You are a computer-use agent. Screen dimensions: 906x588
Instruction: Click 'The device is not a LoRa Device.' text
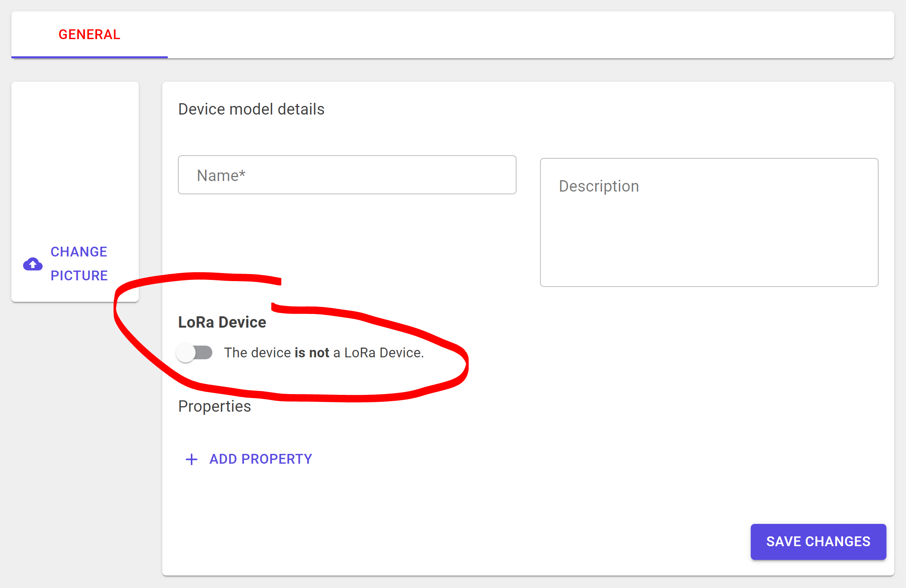point(324,353)
